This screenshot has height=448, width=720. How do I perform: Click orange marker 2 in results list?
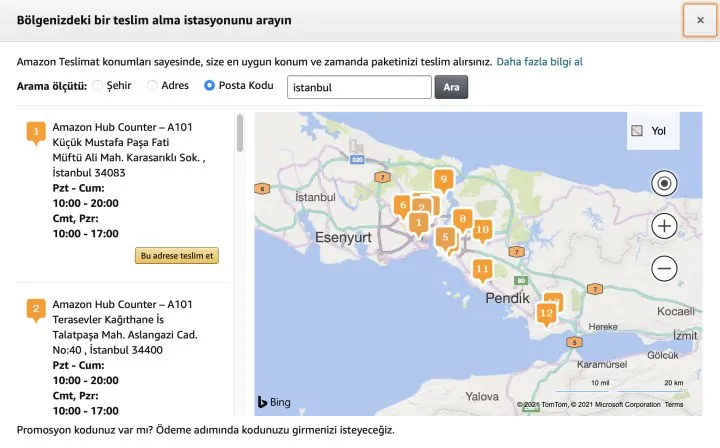[36, 310]
